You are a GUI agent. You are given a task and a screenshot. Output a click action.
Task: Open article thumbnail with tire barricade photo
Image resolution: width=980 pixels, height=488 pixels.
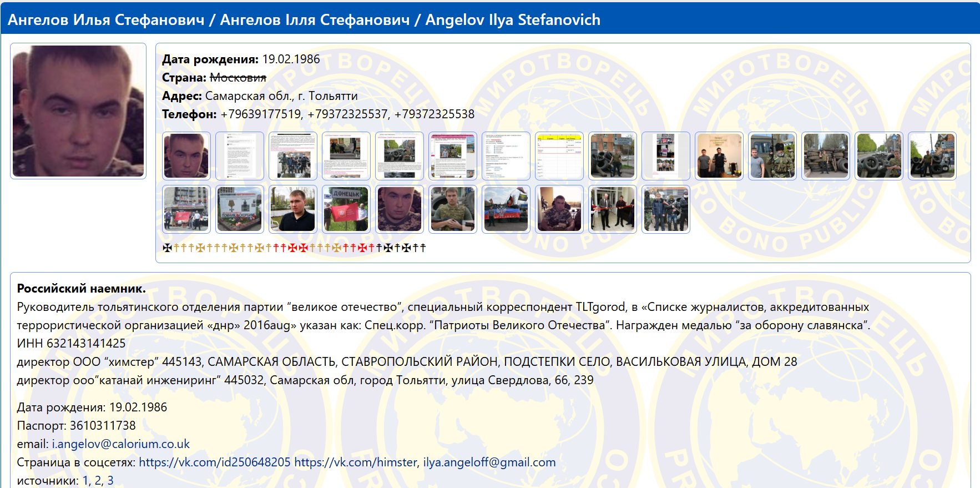tap(400, 156)
